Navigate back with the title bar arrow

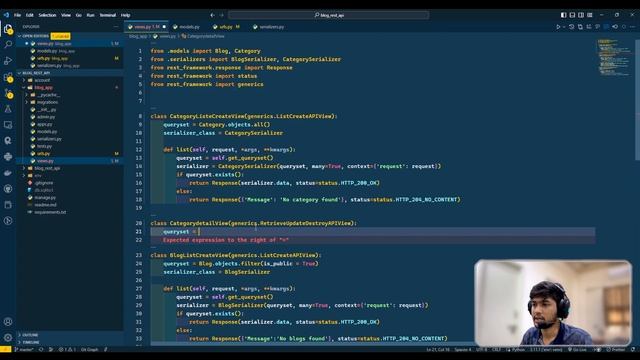click(x=212, y=15)
